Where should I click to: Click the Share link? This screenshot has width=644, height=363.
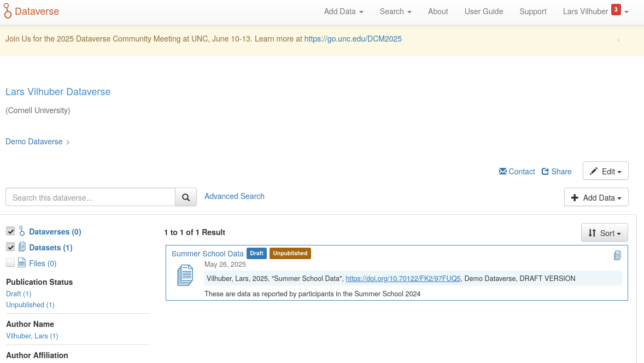pyautogui.click(x=556, y=171)
